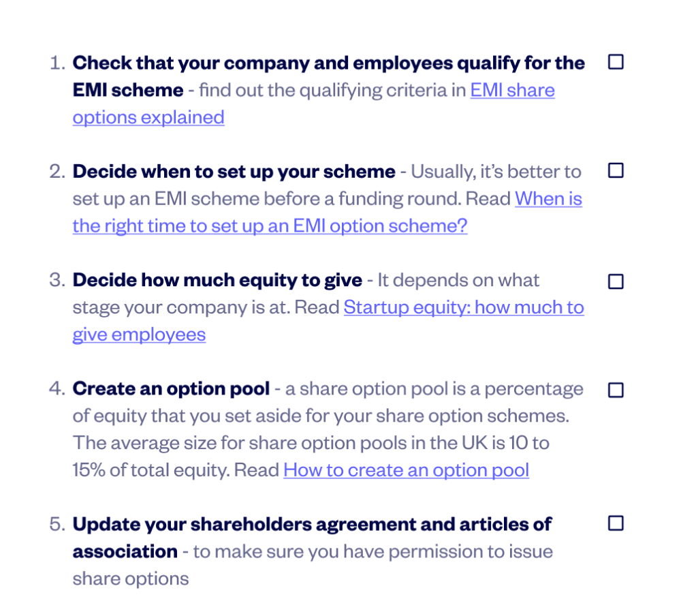Mark the 'Create an option pool' checkbox

(616, 389)
